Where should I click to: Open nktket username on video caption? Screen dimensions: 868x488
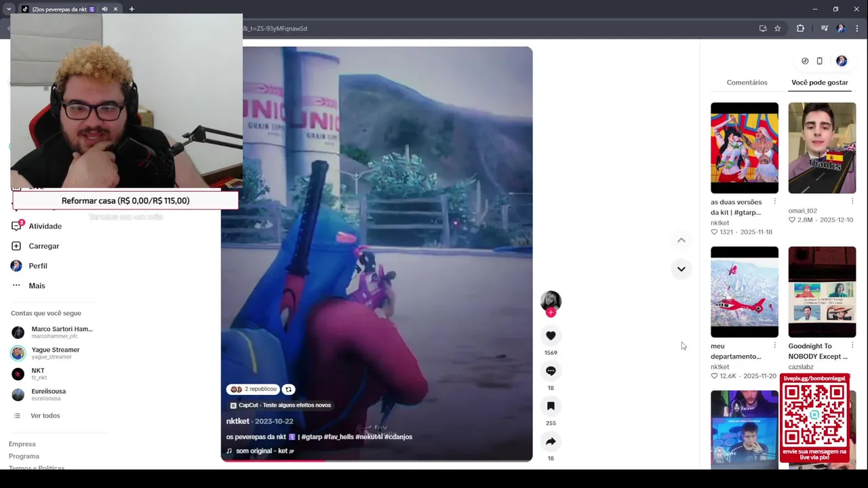coord(238,421)
